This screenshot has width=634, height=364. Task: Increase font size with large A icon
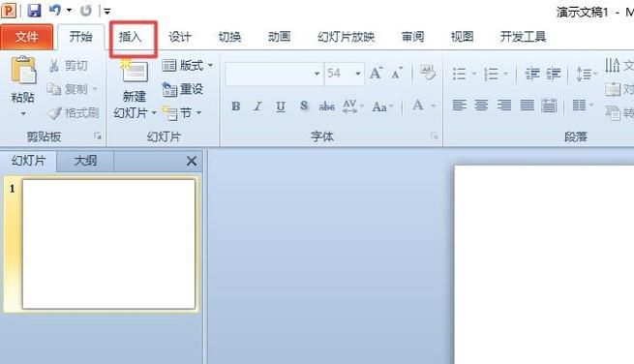pyautogui.click(x=376, y=74)
